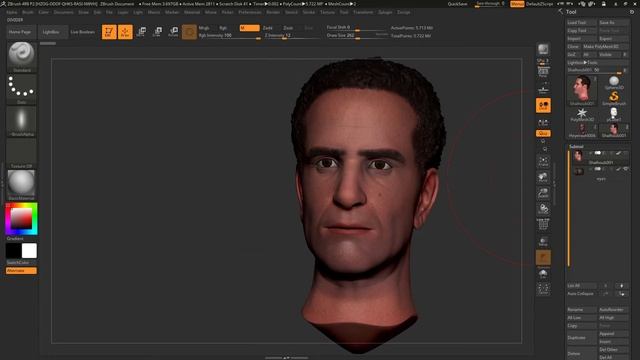The height and width of the screenshot is (360, 640).
Task: Toggle the orange Qxyz rotation button
Action: 543,133
